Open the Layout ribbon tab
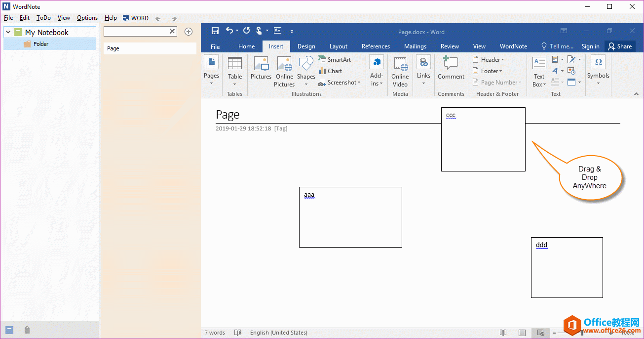 [339, 46]
